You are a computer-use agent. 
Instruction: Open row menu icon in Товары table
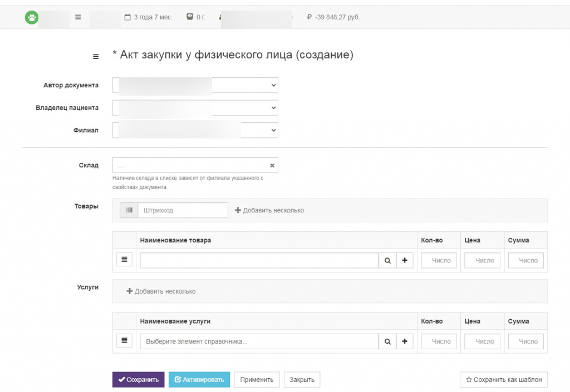(124, 260)
